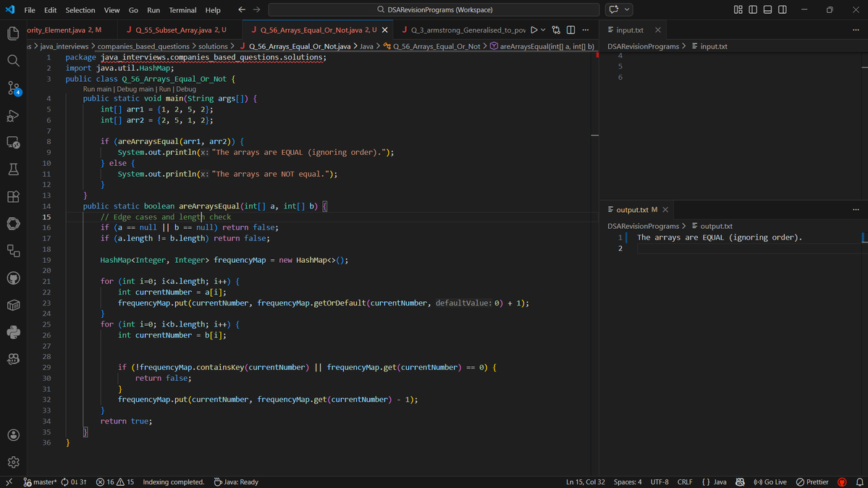Open 'solutions' breadcrumb dropdown
The image size is (868, 488).
tap(213, 46)
